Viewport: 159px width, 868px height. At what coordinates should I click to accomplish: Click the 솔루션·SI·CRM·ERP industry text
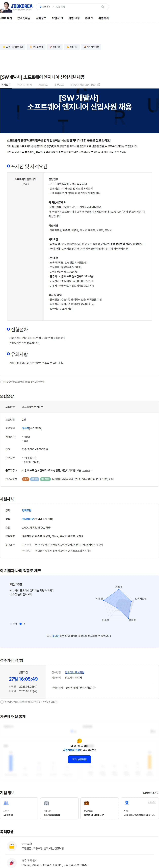[x=94, y=815]
